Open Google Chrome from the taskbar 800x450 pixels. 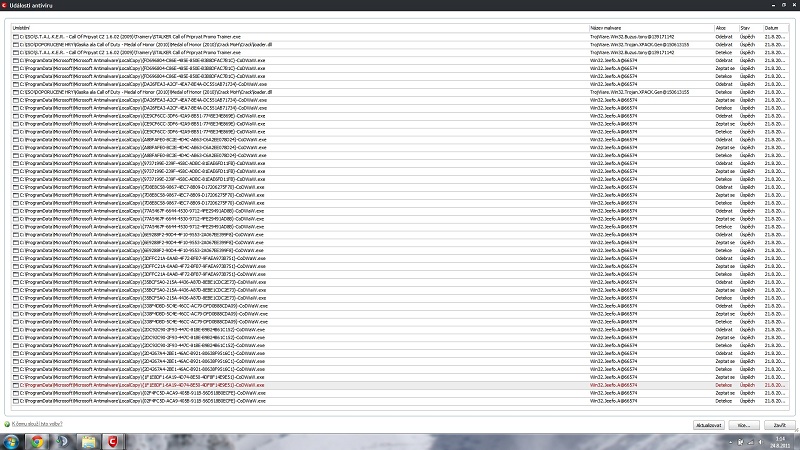tap(37, 441)
